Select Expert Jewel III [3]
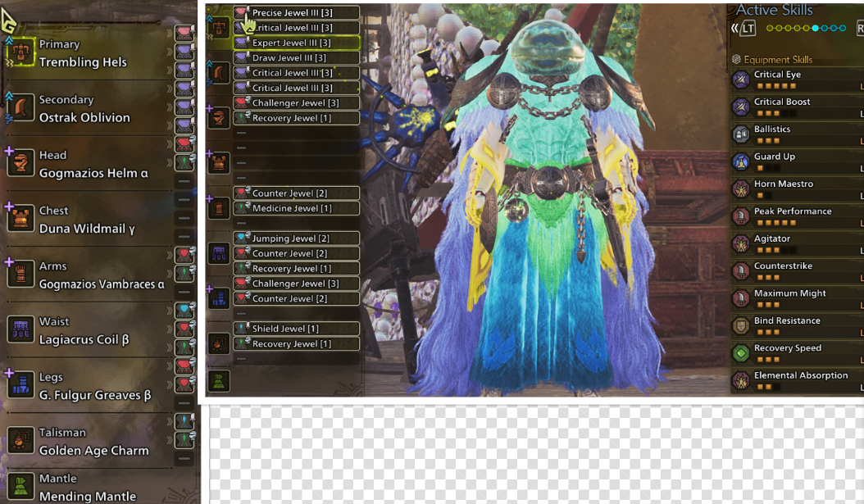The image size is (864, 504). (297, 43)
